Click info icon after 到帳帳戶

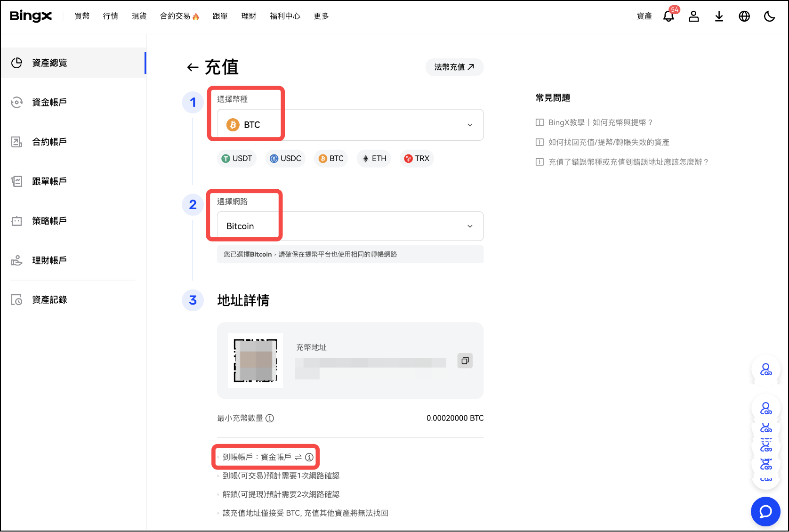click(309, 457)
